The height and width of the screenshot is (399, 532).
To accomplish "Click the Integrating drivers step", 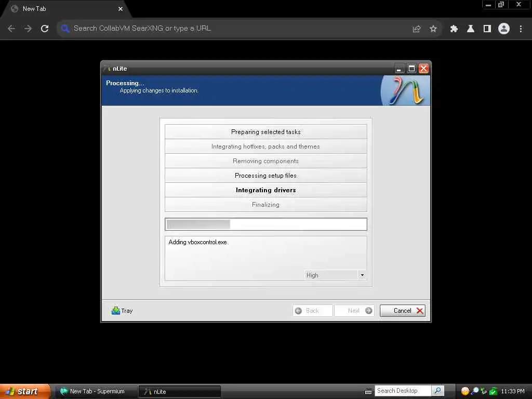I will coord(265,190).
